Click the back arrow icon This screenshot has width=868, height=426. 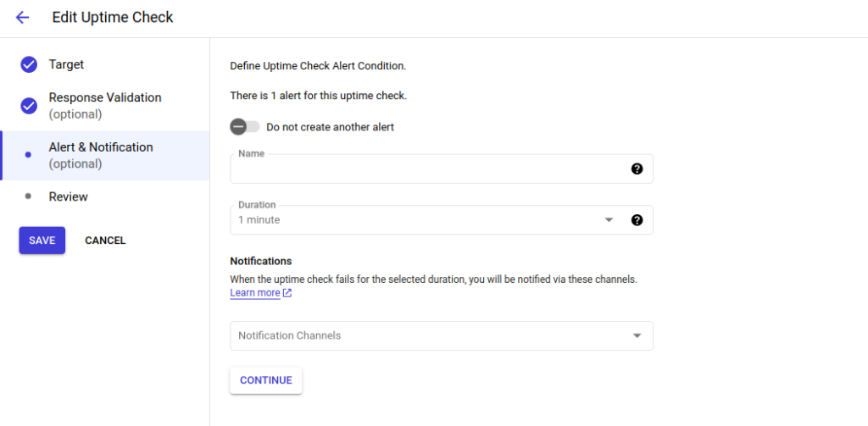(22, 18)
